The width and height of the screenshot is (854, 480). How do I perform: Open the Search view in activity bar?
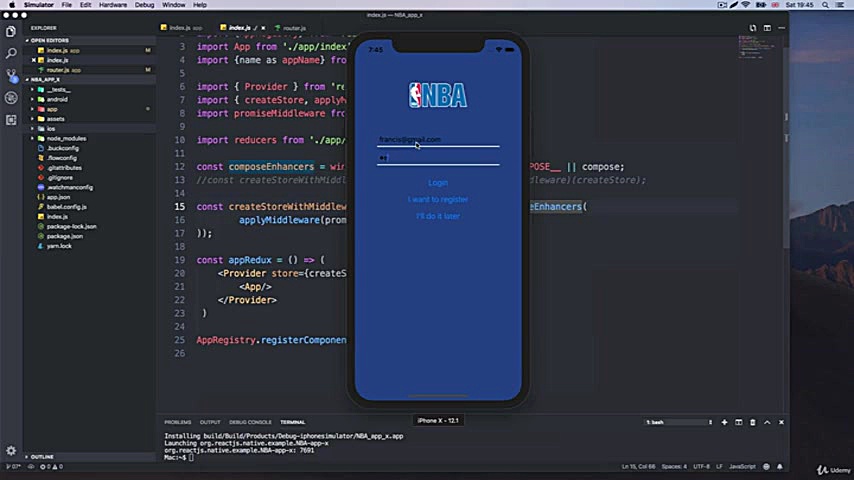(x=11, y=53)
